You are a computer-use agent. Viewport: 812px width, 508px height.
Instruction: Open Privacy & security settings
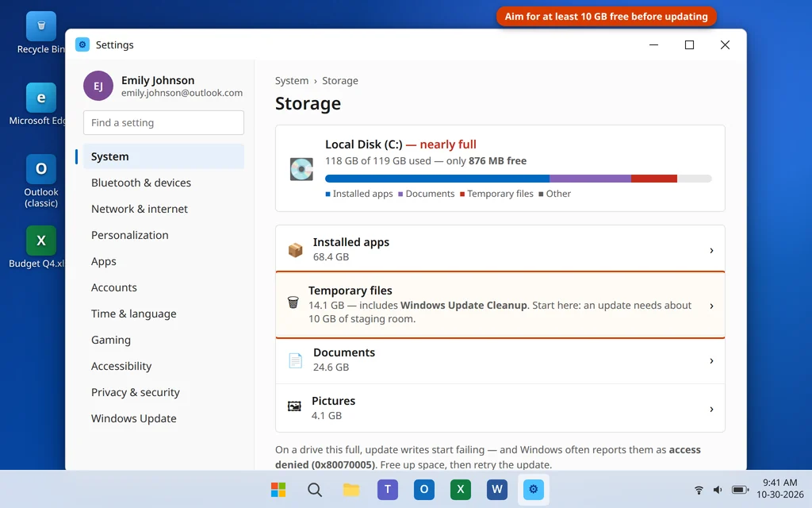[163, 392]
